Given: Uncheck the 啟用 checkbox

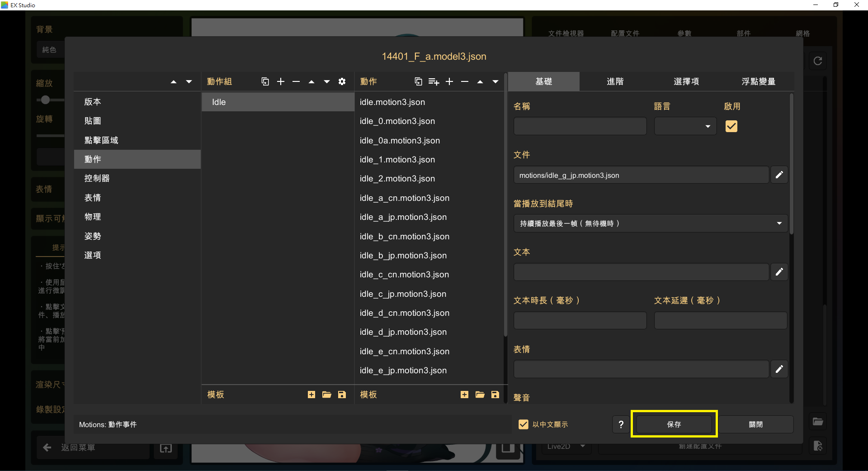Looking at the screenshot, I should tap(731, 126).
